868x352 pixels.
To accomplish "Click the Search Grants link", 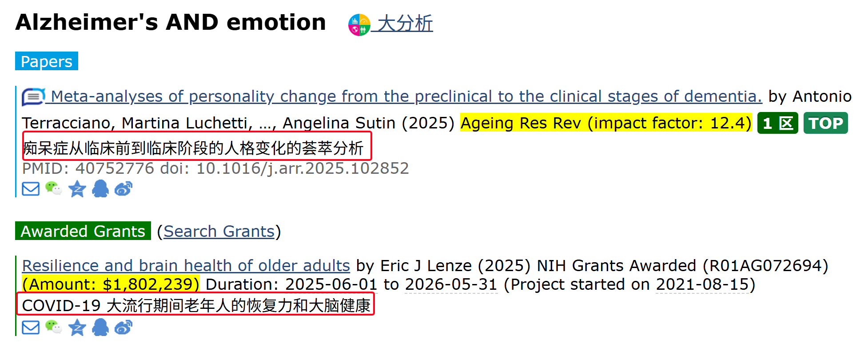I will coord(219,232).
